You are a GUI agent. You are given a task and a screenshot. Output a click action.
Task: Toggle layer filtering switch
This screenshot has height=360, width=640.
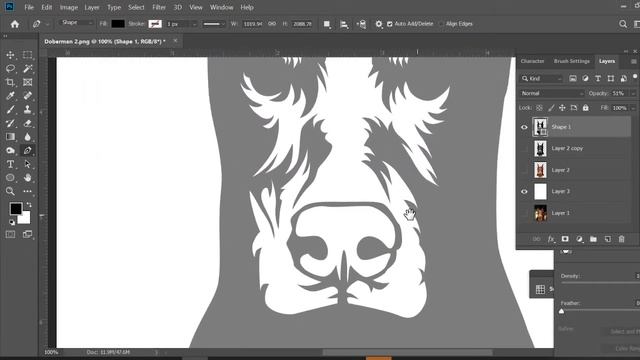point(635,77)
